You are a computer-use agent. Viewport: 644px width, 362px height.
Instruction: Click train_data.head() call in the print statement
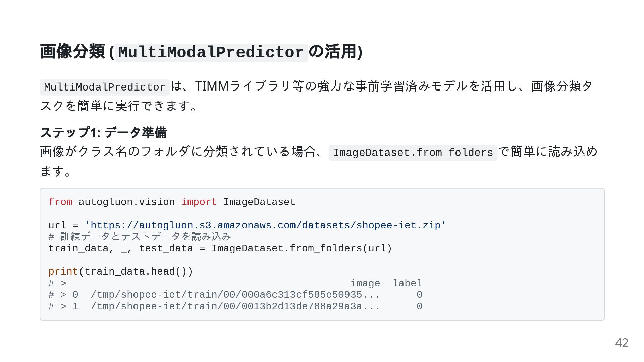(136, 271)
